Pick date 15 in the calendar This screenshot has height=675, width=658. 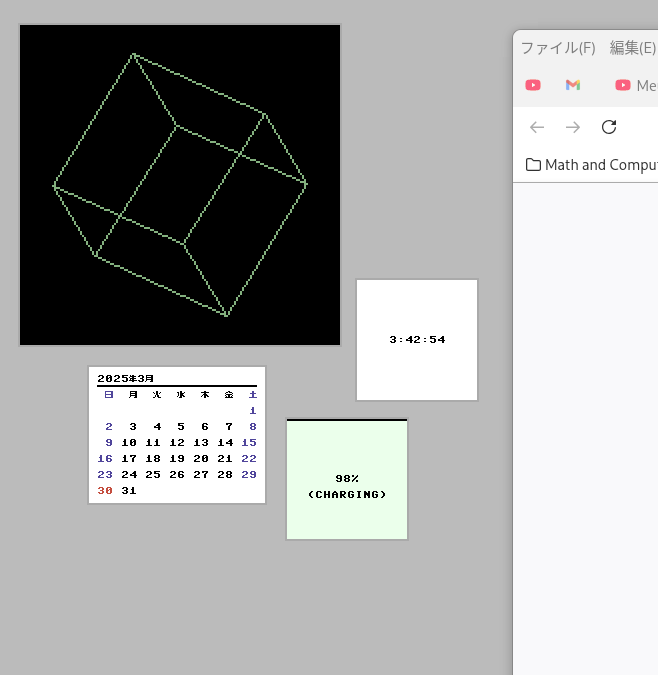pyautogui.click(x=249, y=442)
